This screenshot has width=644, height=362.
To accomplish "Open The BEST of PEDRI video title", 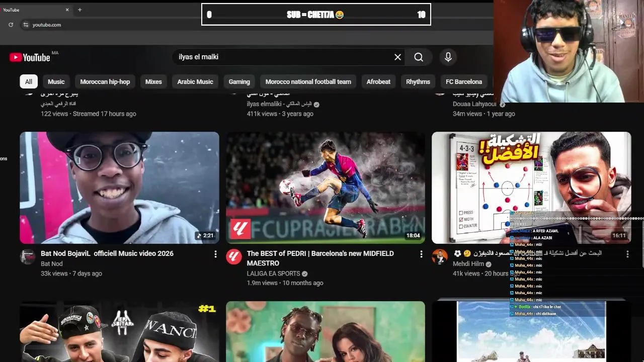I will pyautogui.click(x=320, y=258).
